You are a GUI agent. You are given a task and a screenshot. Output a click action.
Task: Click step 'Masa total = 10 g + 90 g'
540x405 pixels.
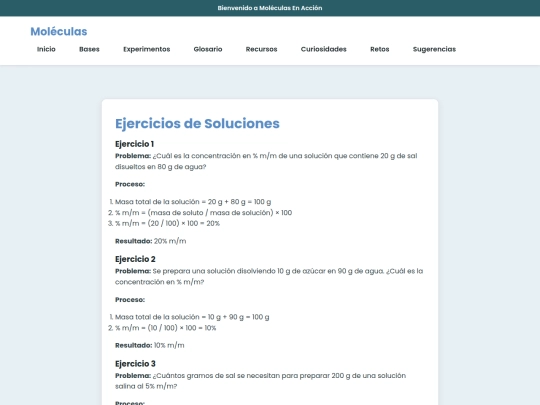(x=192, y=317)
